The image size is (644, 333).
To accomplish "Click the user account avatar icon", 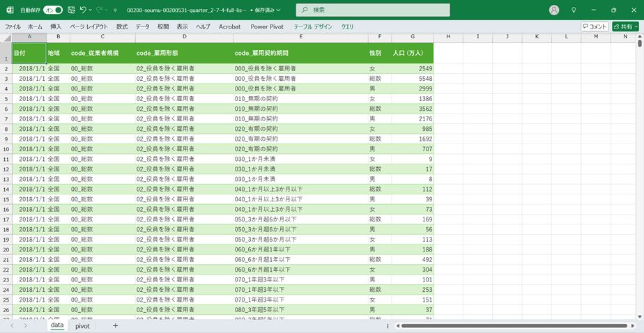I will point(554,10).
